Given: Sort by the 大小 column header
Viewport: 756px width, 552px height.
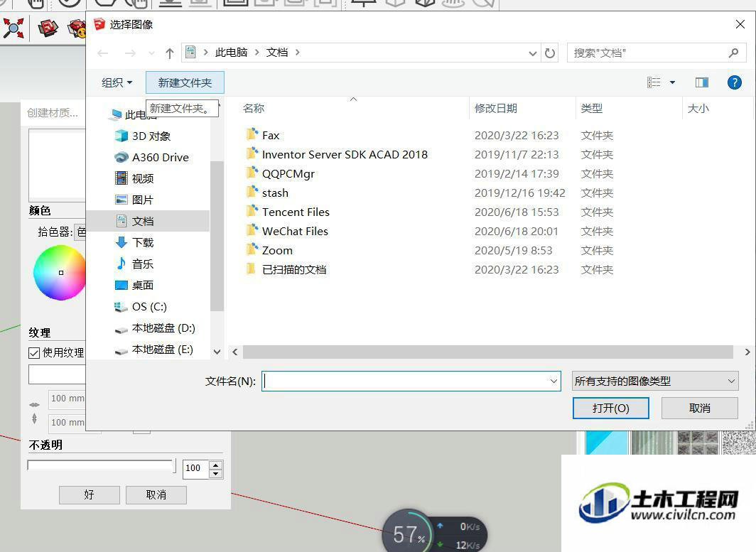Looking at the screenshot, I should 698,109.
